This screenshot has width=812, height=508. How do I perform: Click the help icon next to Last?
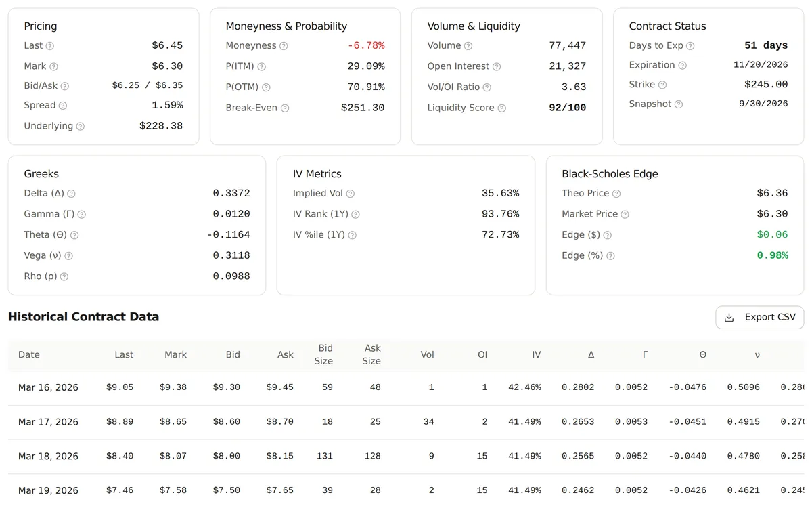point(49,46)
